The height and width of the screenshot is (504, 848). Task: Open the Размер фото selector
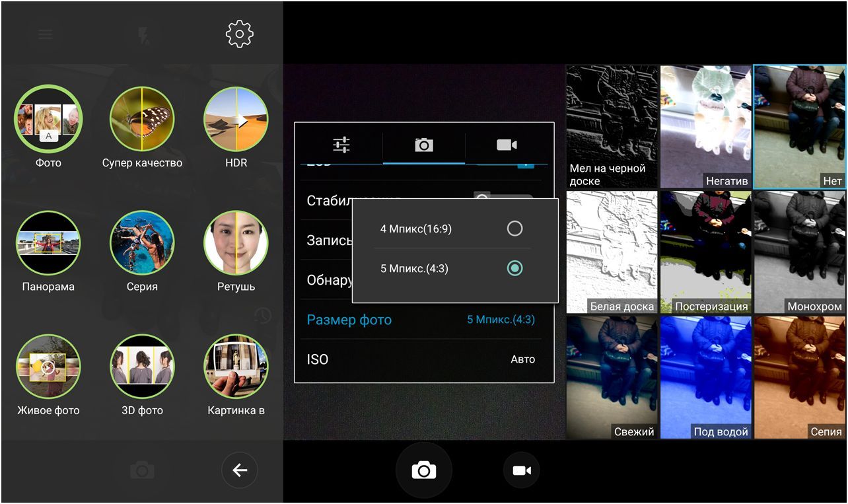click(x=423, y=319)
